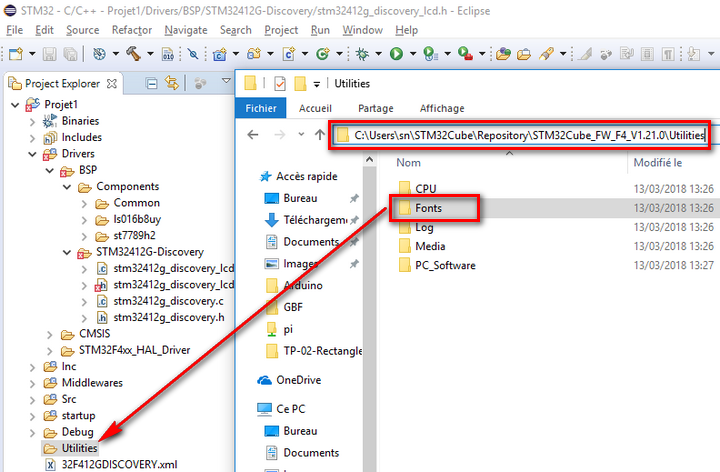Click the Project Explorer View Menu triangle
The width and height of the screenshot is (720, 472).
tap(226, 81)
